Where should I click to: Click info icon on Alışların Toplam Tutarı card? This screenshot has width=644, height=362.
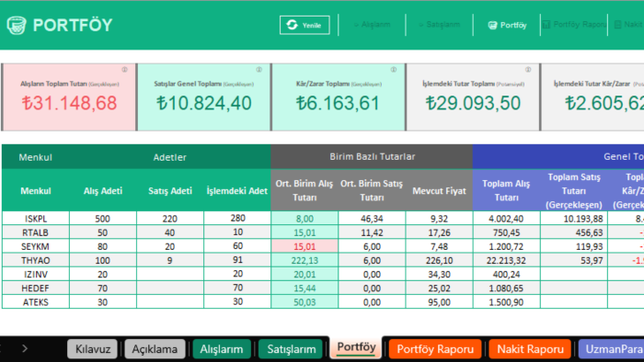click(124, 70)
